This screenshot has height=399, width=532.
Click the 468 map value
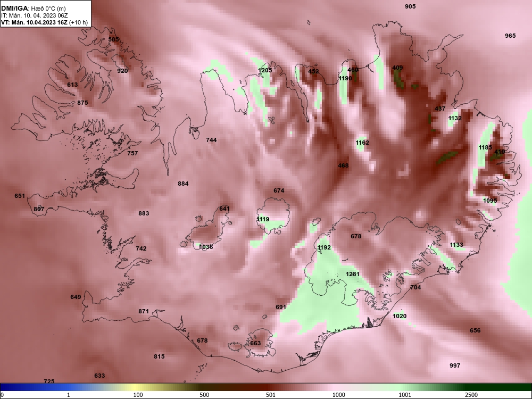coord(343,165)
